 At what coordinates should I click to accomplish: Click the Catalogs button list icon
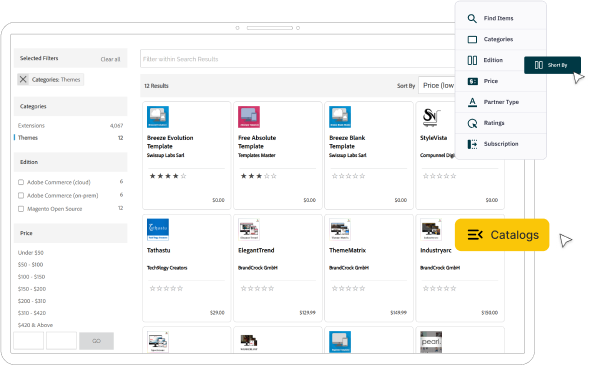click(475, 235)
